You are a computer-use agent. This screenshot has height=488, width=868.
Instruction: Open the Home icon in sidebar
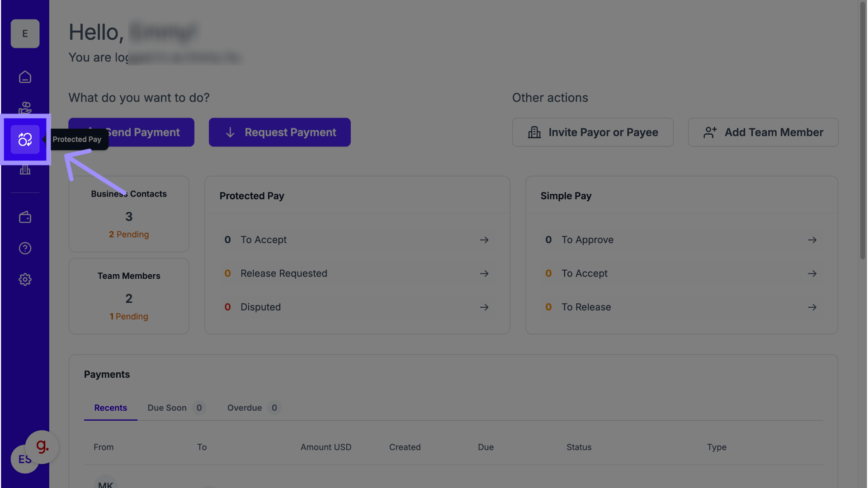[25, 77]
